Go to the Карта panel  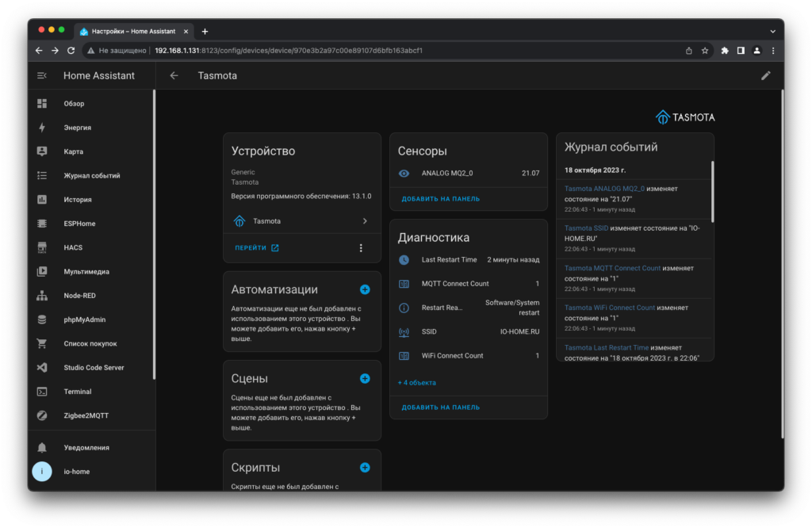pos(91,151)
